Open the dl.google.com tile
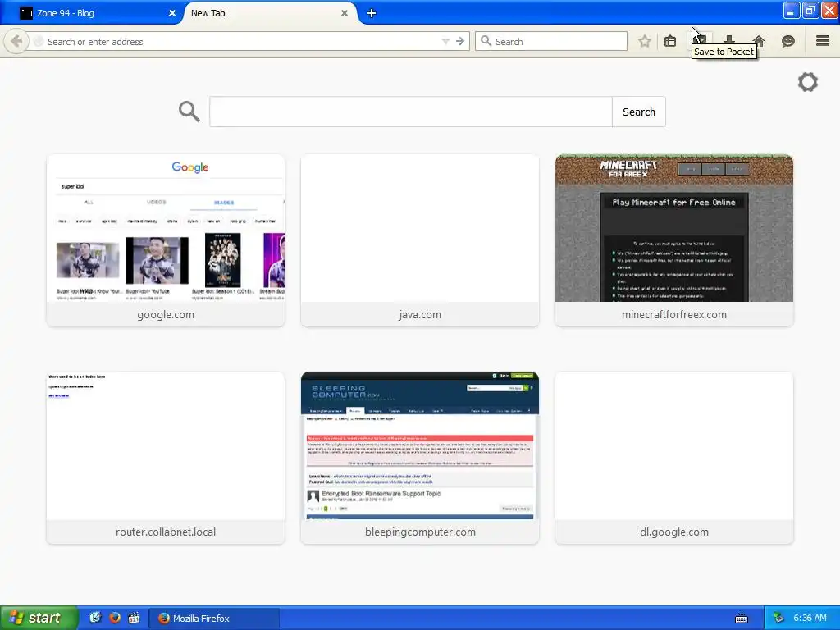840x630 pixels. point(674,458)
